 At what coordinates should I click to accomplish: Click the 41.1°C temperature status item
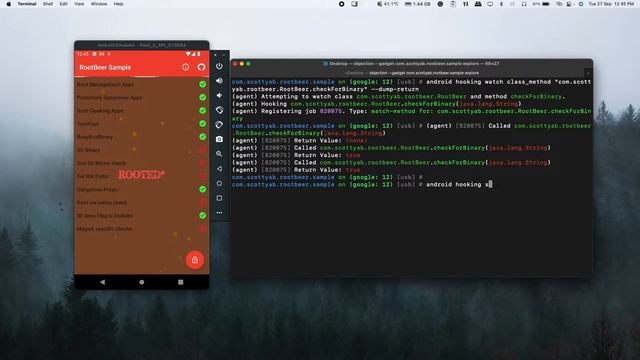[388, 4]
